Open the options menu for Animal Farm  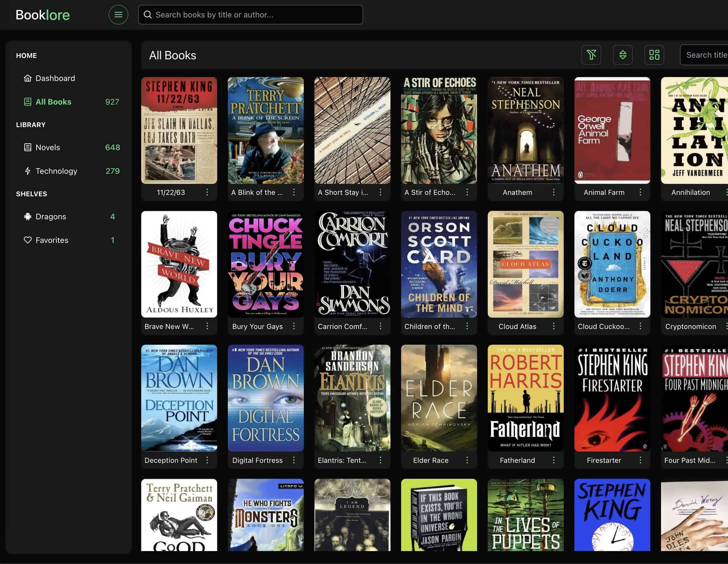[x=640, y=192]
